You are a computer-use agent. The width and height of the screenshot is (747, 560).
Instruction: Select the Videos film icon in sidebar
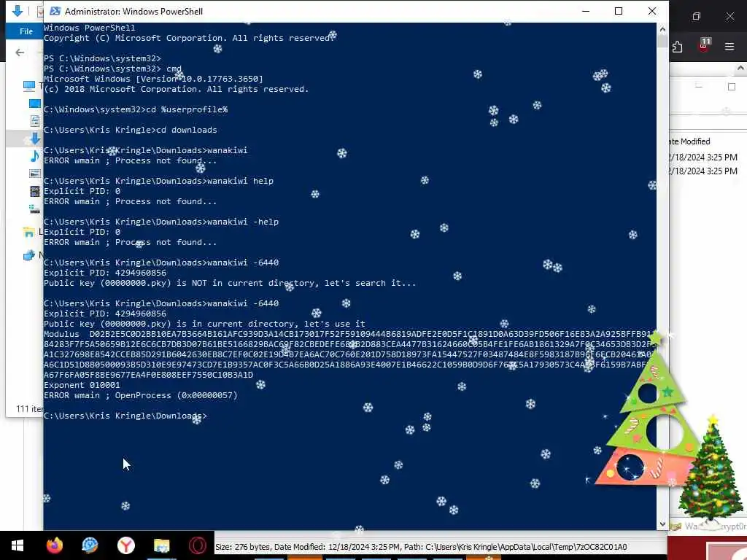[35, 192]
